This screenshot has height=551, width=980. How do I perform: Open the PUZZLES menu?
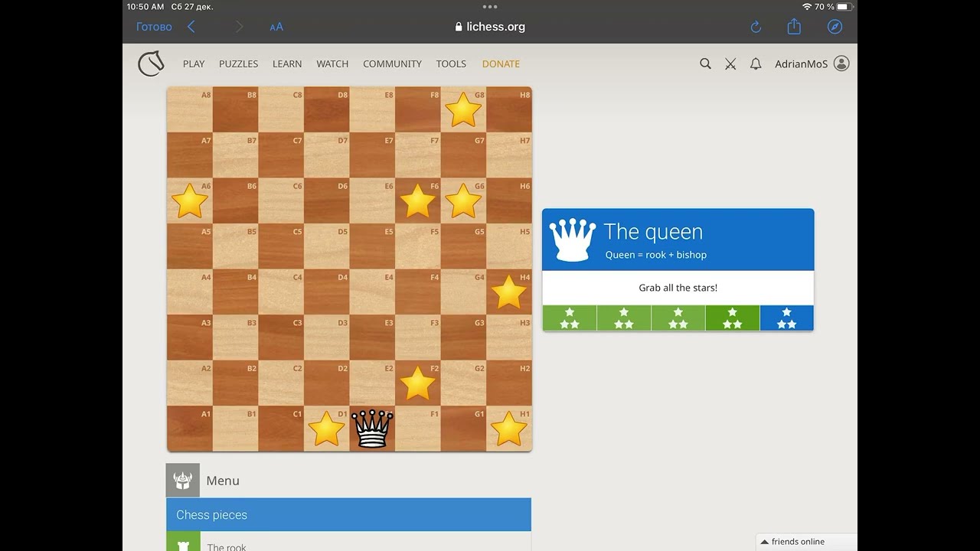[238, 64]
